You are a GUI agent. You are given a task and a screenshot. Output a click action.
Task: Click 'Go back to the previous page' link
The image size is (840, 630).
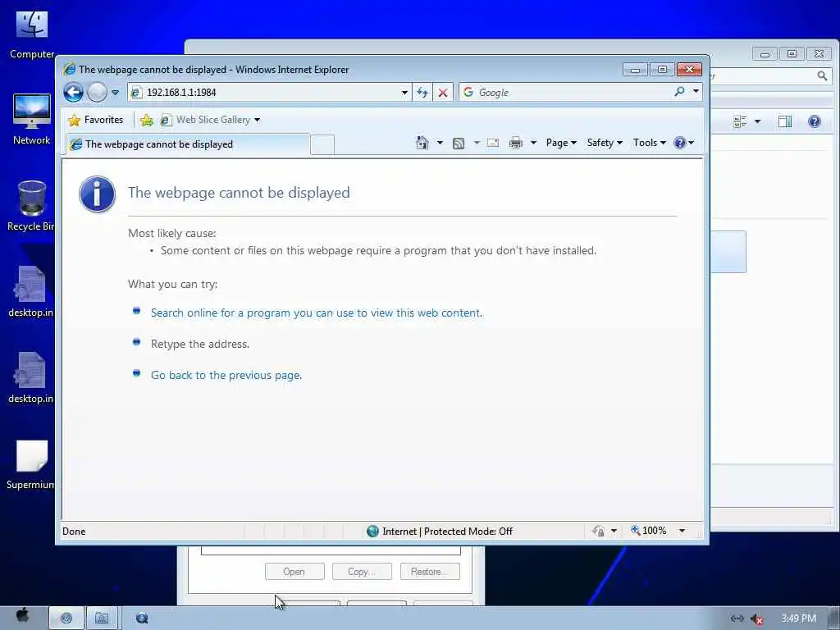pyautogui.click(x=226, y=376)
